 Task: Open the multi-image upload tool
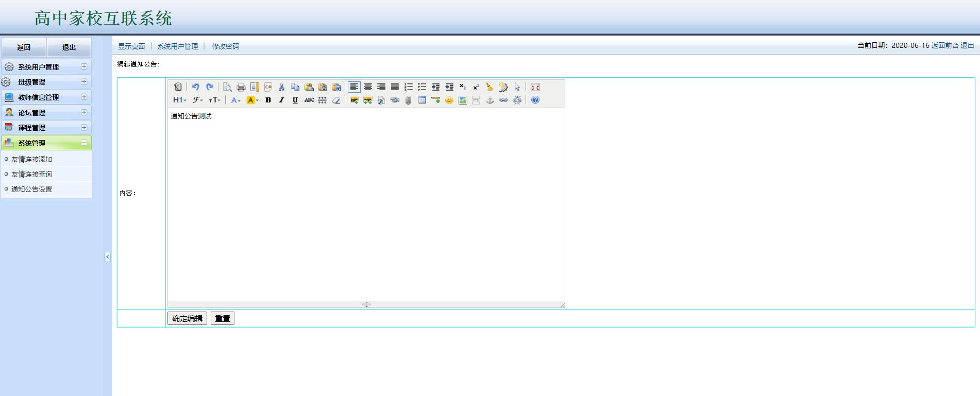(367, 100)
